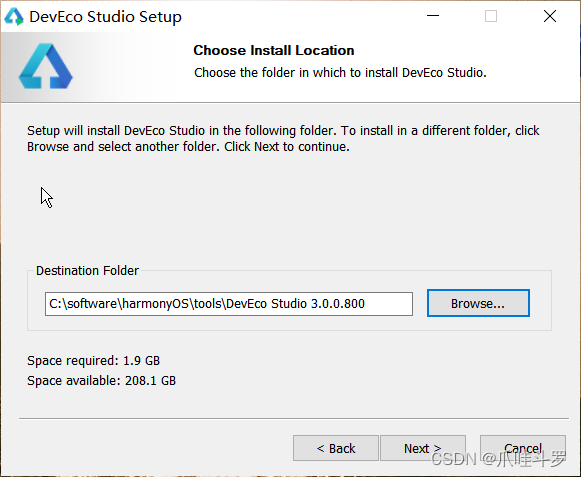Click the CSDN watermark text
581x477 pixels.
pos(499,459)
